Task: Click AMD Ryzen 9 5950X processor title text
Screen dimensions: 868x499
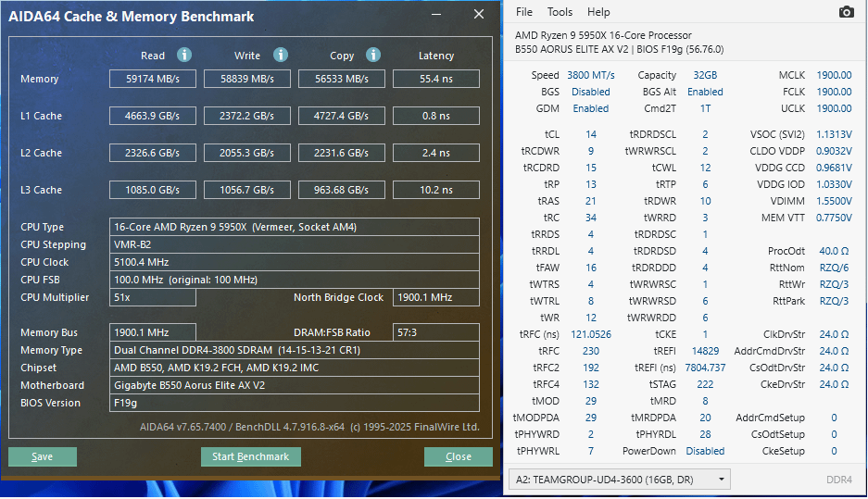Action: coord(603,35)
